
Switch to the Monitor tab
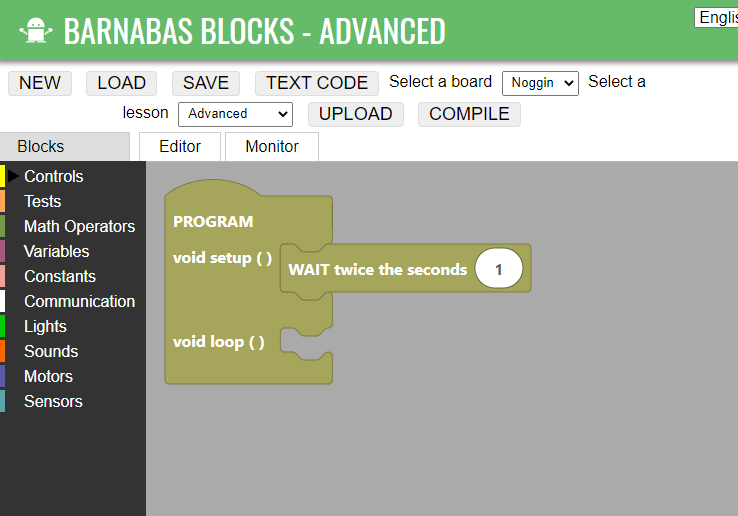[x=272, y=146]
